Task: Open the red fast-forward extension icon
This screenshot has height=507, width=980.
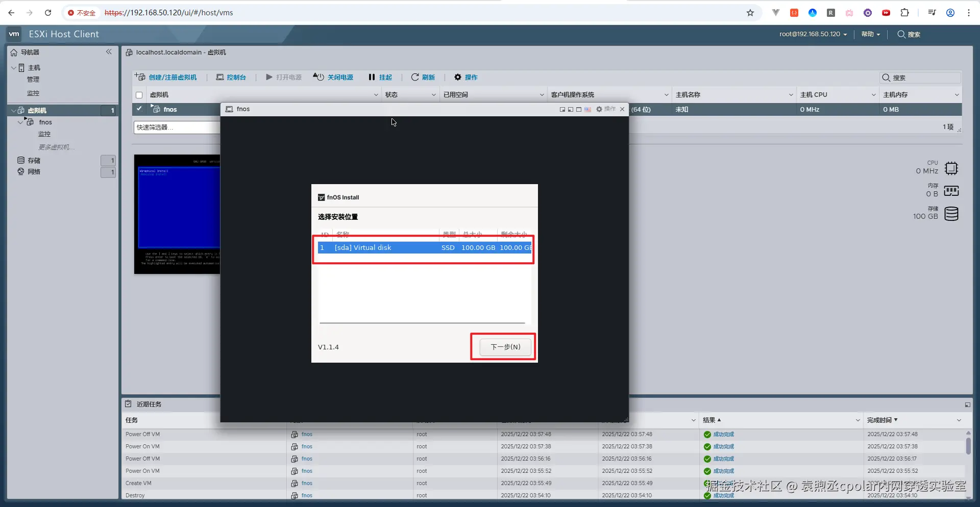Action: [886, 13]
